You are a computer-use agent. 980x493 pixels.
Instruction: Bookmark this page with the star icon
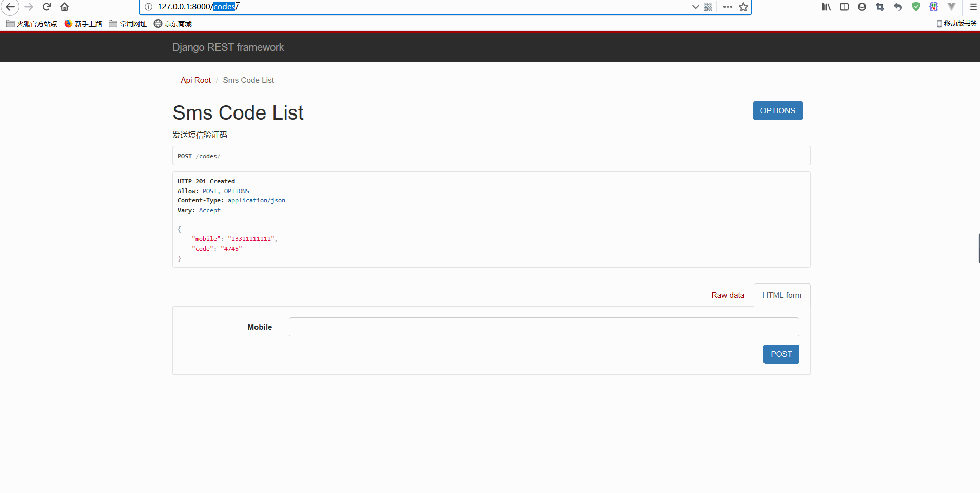pyautogui.click(x=742, y=7)
